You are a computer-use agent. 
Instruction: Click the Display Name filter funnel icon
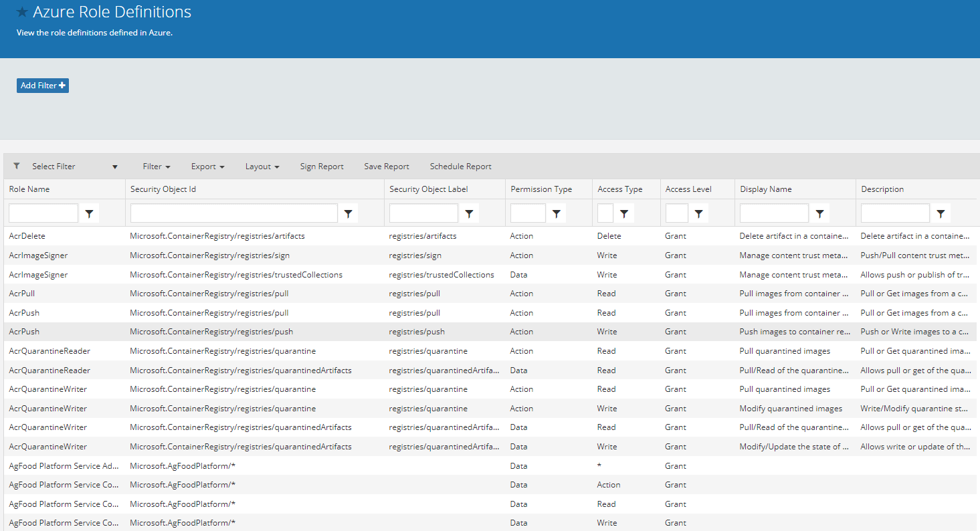pyautogui.click(x=820, y=213)
